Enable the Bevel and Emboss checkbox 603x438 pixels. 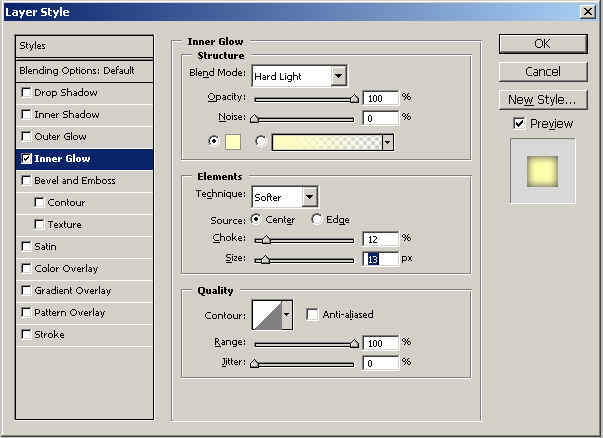26,180
